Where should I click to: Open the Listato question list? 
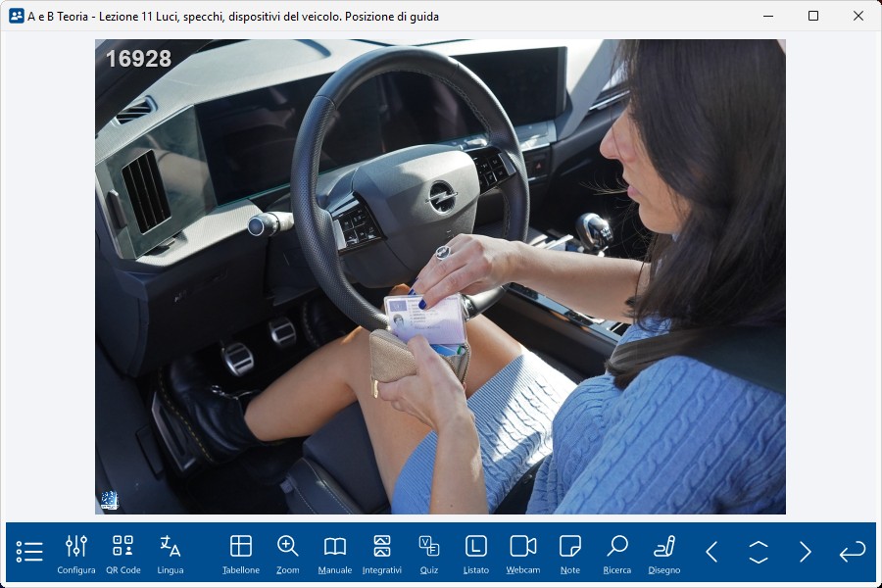pyautogui.click(x=476, y=554)
